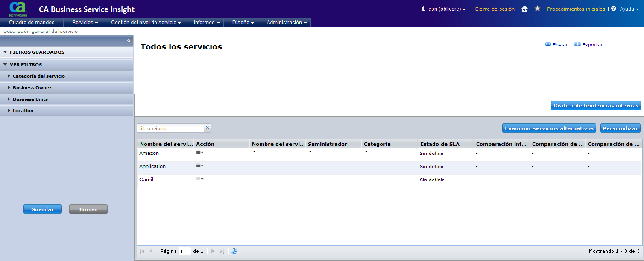Click the Filtro rápido input field
The height and width of the screenshot is (261, 644).
(170, 128)
